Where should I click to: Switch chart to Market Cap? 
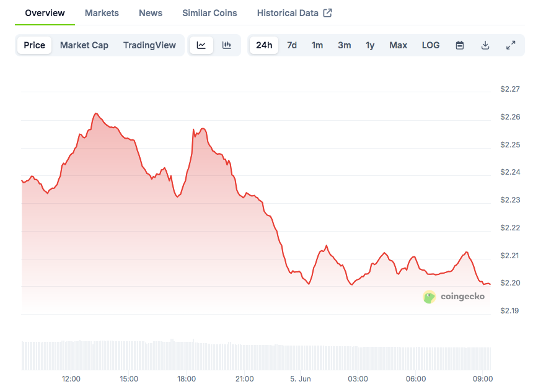[84, 45]
